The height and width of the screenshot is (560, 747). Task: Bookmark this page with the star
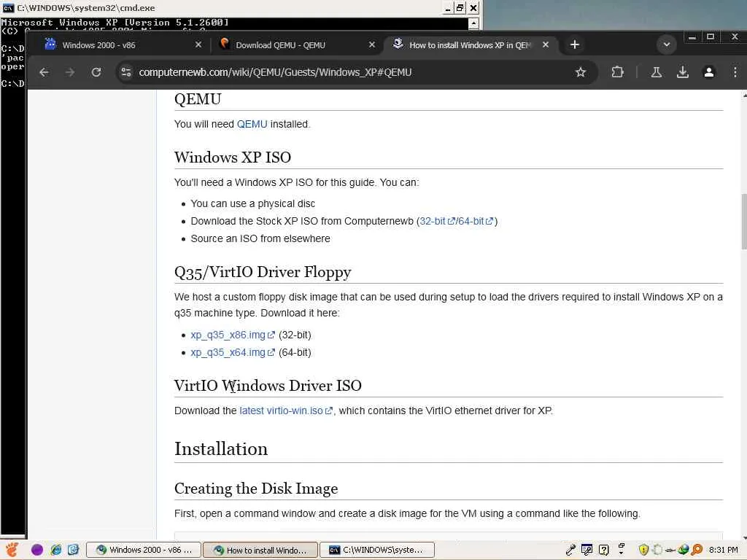580,72
